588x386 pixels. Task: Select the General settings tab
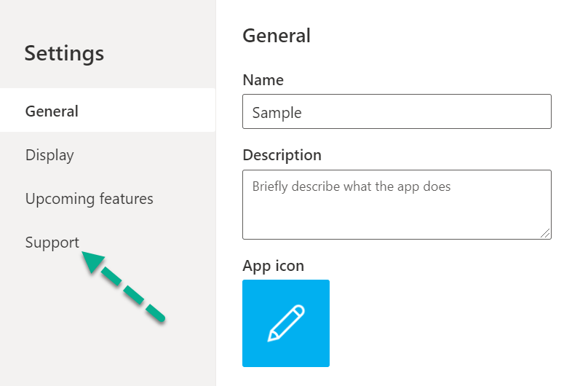[108, 110]
